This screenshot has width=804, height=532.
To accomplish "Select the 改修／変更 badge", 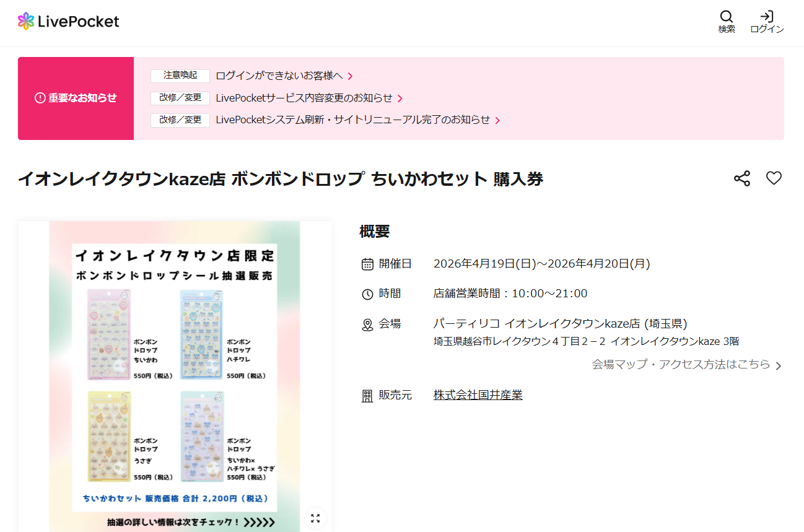I will tap(180, 98).
